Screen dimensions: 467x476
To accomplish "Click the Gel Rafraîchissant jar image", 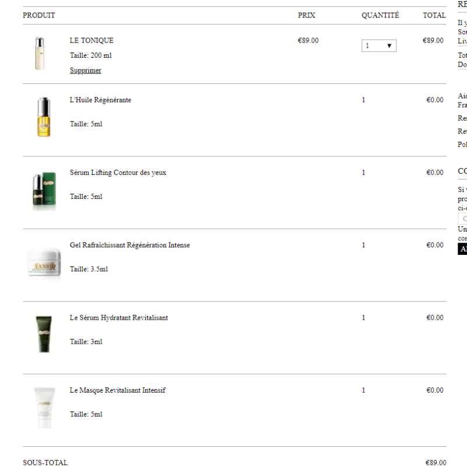I will 44,262.
